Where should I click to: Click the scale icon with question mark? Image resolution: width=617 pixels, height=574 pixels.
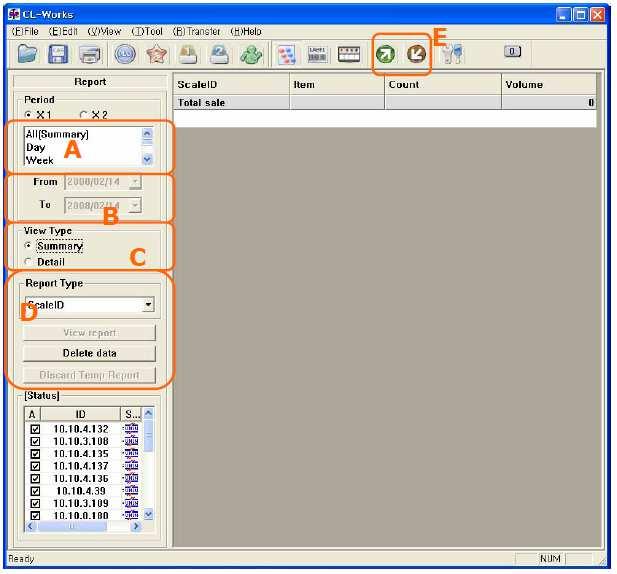pos(219,54)
